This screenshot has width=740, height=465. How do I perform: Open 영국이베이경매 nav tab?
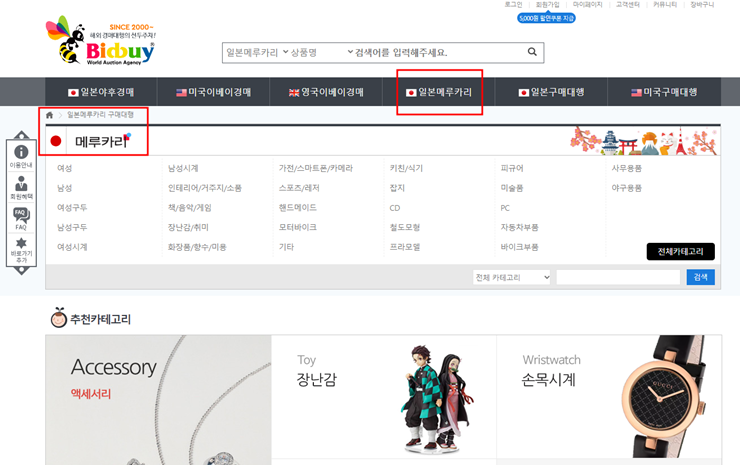click(326, 92)
